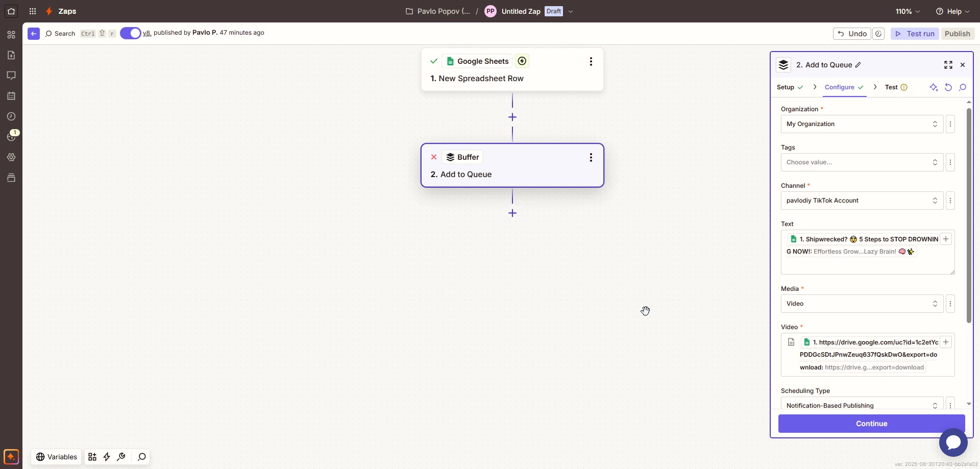Image resolution: width=980 pixels, height=469 pixels.
Task: Open the Buffer step three-dot menu
Action: point(591,157)
